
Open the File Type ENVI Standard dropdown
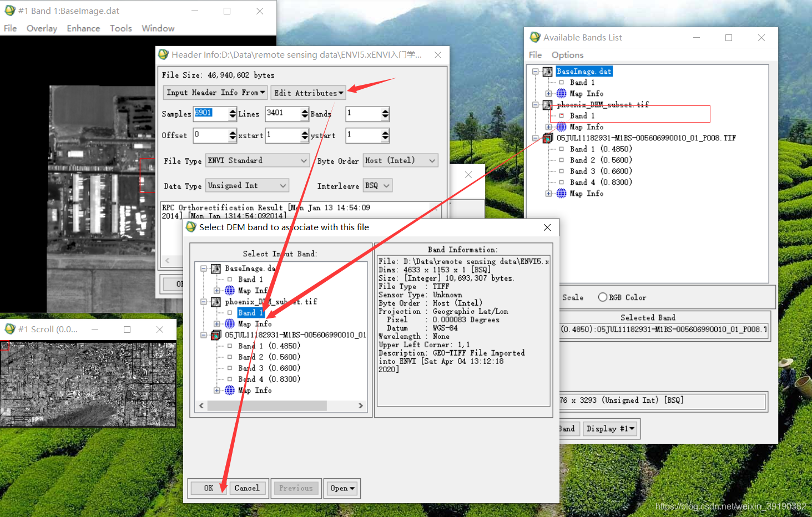(x=258, y=160)
